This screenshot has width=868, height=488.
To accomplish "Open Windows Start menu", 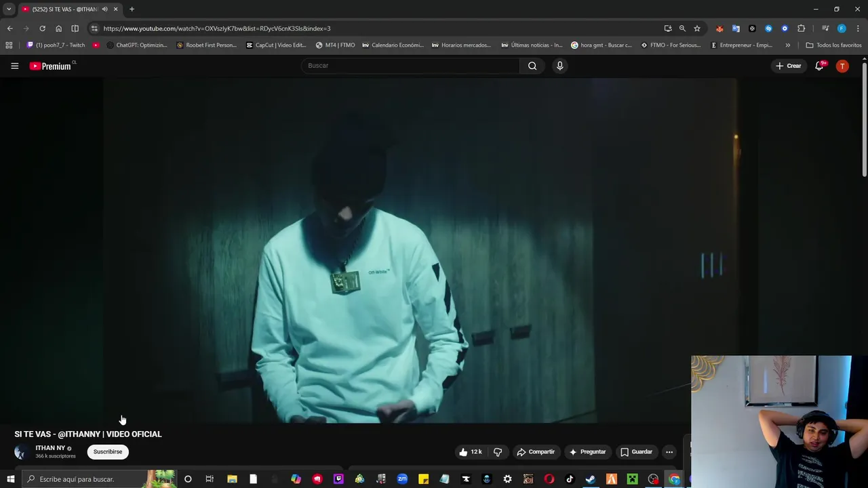I will pos(10,479).
